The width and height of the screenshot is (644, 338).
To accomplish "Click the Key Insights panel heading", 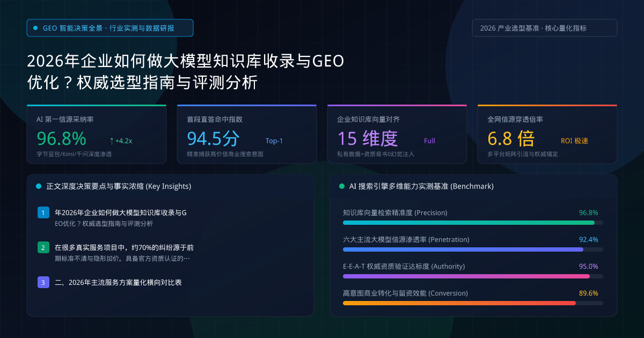I will point(119,187).
